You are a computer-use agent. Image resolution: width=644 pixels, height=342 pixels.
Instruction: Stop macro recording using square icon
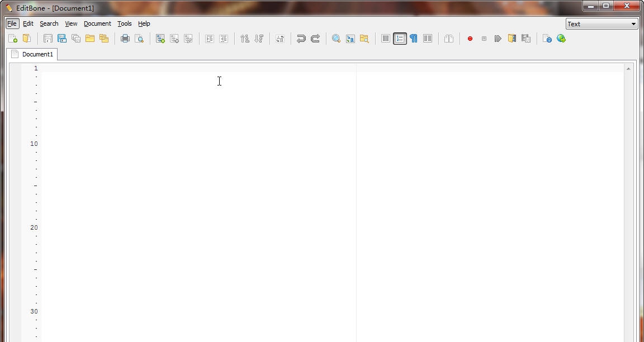tap(484, 39)
